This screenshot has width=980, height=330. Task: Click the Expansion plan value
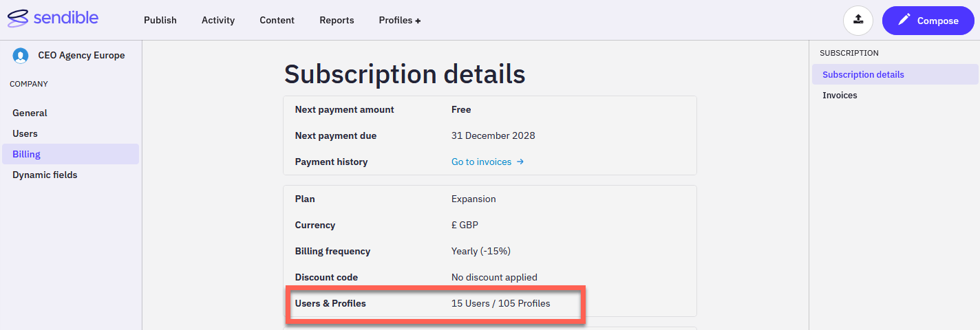click(473, 199)
